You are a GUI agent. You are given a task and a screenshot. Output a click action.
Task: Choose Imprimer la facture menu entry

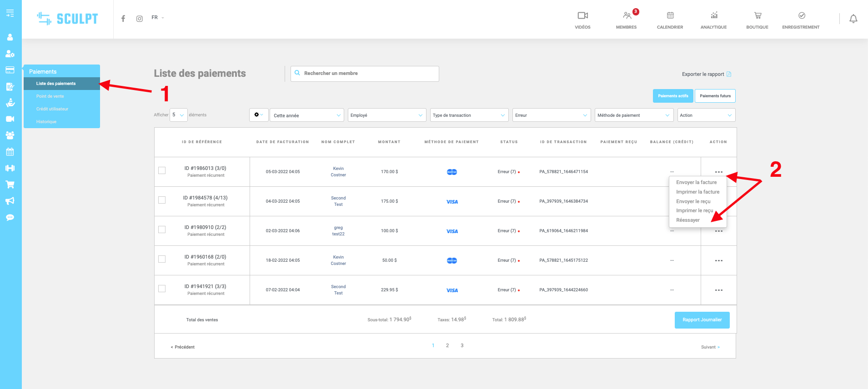click(697, 192)
